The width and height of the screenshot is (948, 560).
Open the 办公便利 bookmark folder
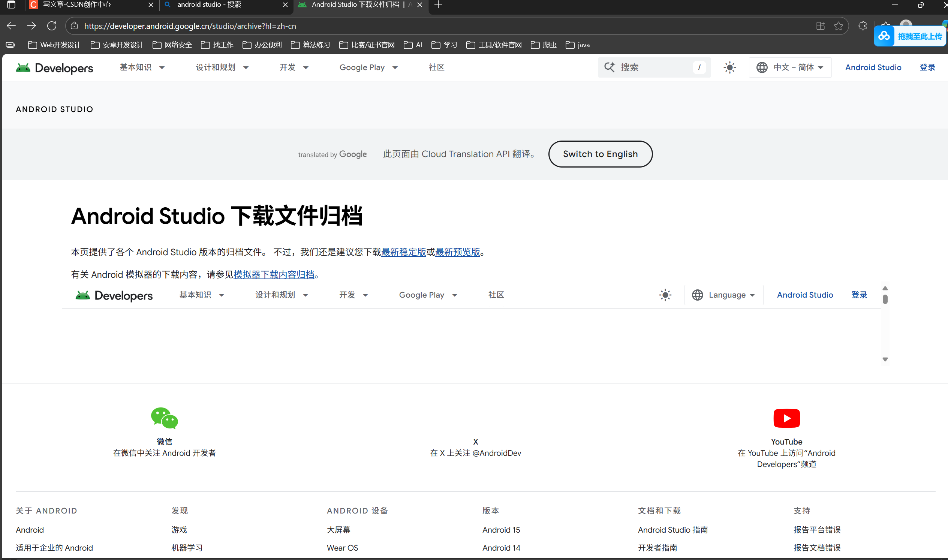pos(262,45)
